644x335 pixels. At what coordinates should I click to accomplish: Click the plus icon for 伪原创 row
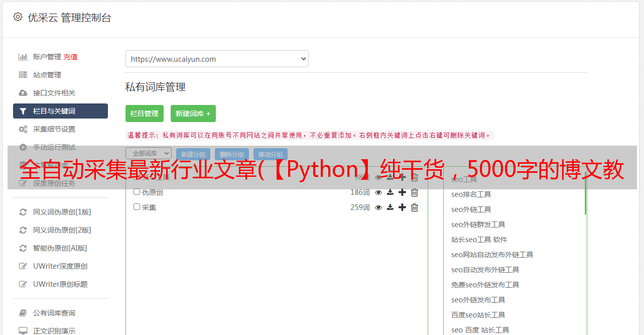(402, 192)
